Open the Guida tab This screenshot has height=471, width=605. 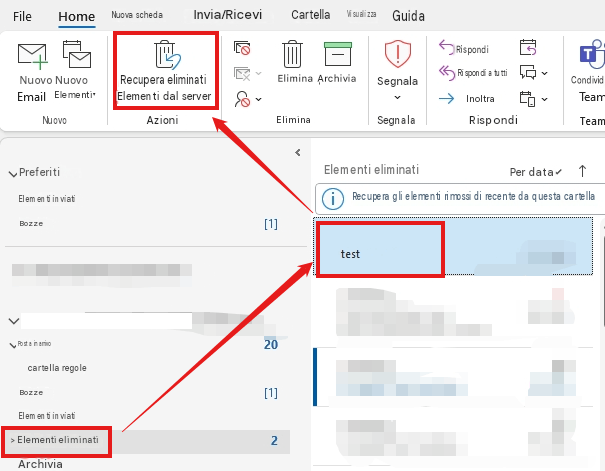[408, 16]
